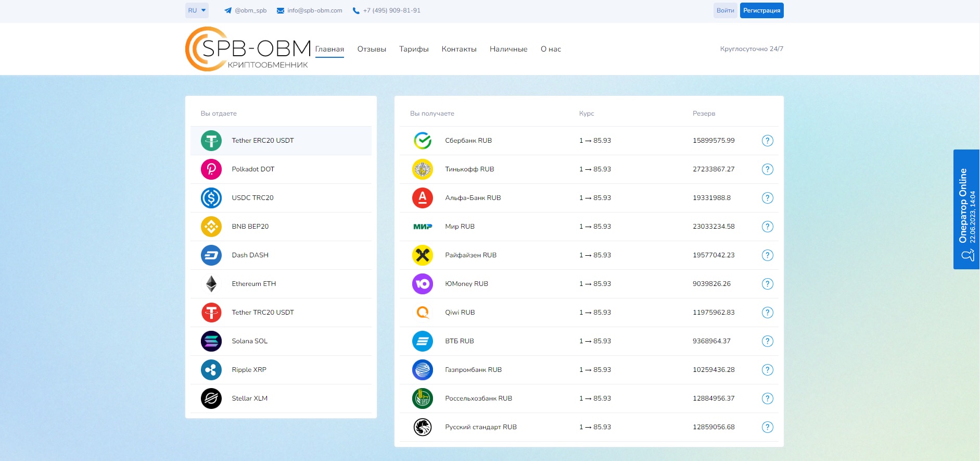Click the Войти login button
The width and height of the screenshot is (980, 461).
pyautogui.click(x=725, y=10)
